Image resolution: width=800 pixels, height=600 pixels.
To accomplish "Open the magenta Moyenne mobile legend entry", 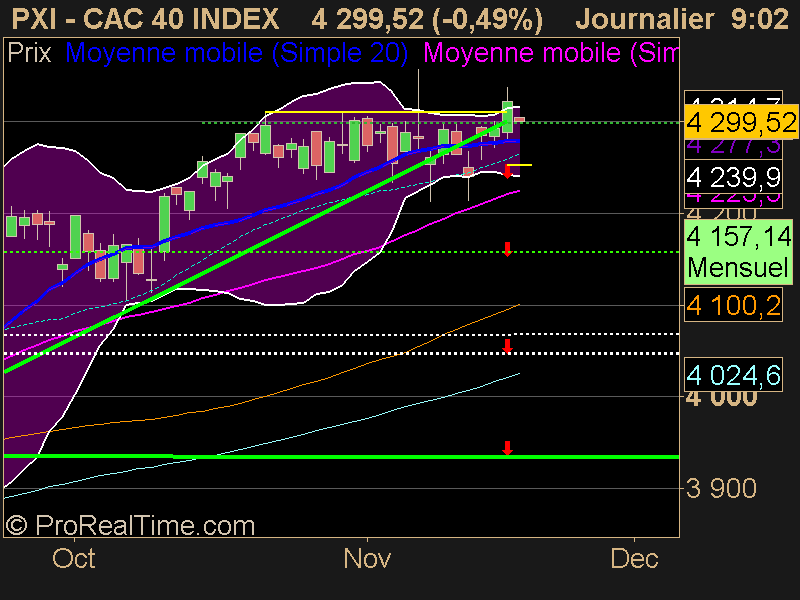I will 551,53.
